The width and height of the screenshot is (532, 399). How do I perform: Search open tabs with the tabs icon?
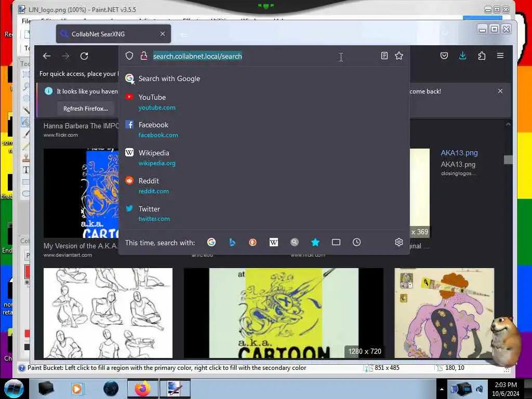(x=336, y=242)
